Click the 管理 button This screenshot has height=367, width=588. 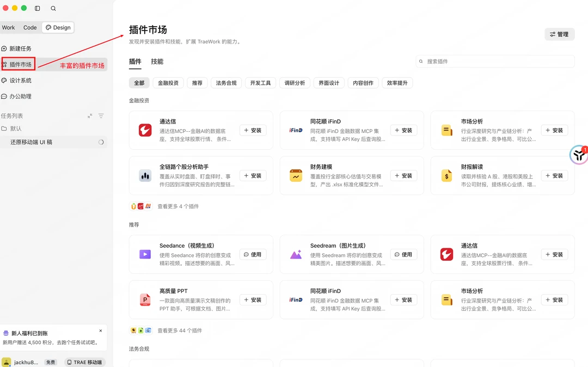(x=560, y=34)
